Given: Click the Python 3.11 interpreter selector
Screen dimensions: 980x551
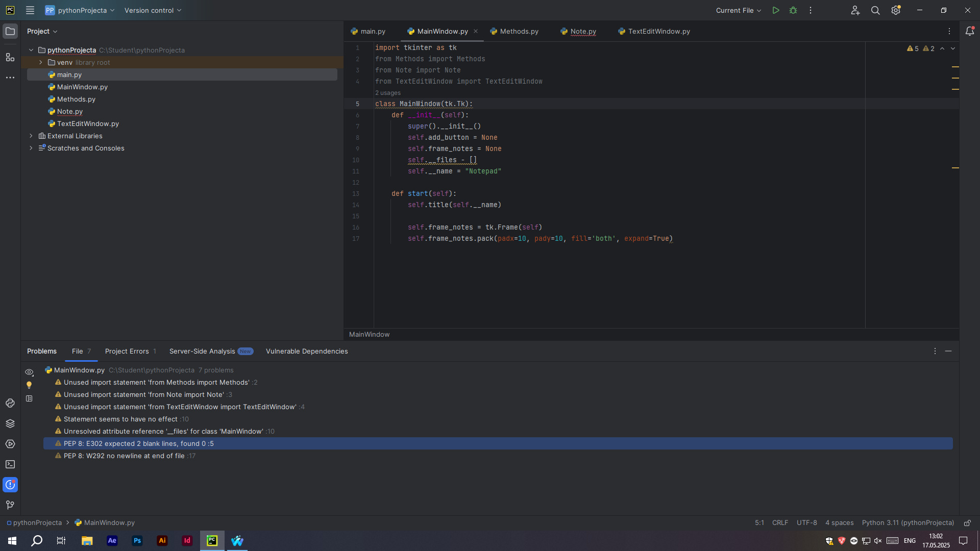Looking at the screenshot, I should click(x=908, y=522).
